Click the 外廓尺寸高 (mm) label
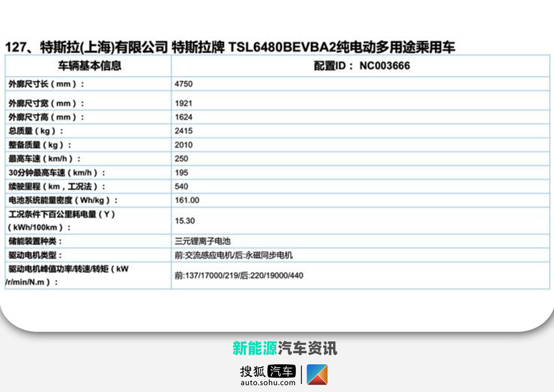This screenshot has width=554, height=392. (x=47, y=117)
